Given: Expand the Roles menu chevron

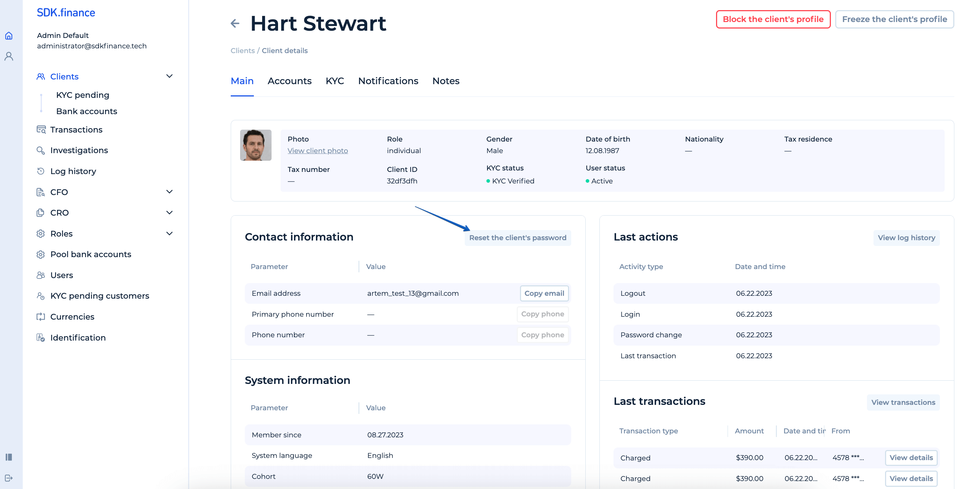Looking at the screenshot, I should coord(169,234).
